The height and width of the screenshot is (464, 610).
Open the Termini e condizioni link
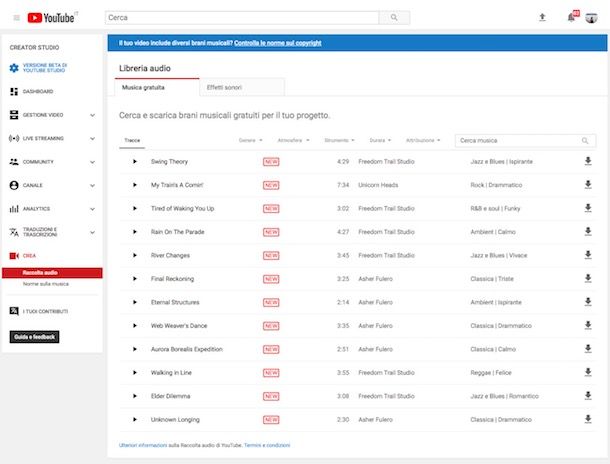[x=267, y=445]
